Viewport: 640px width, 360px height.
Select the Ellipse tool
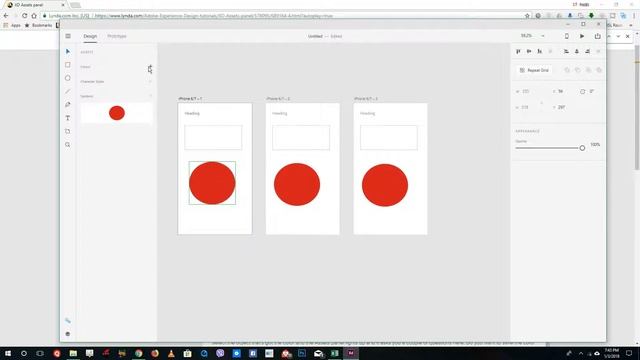[x=68, y=78]
